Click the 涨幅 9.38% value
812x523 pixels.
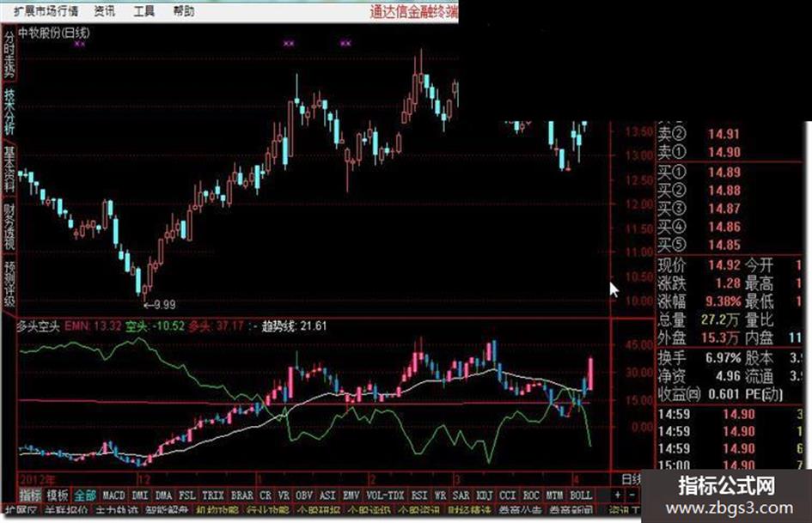(723, 301)
